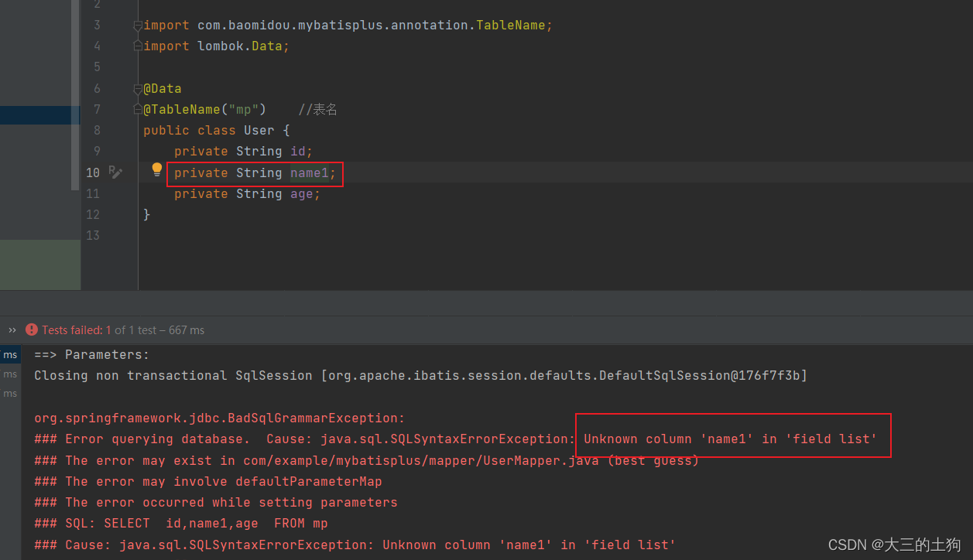The width and height of the screenshot is (973, 560).
Task: Expand the hidden toolbar with the >> chevron
Action: pyautogui.click(x=12, y=330)
